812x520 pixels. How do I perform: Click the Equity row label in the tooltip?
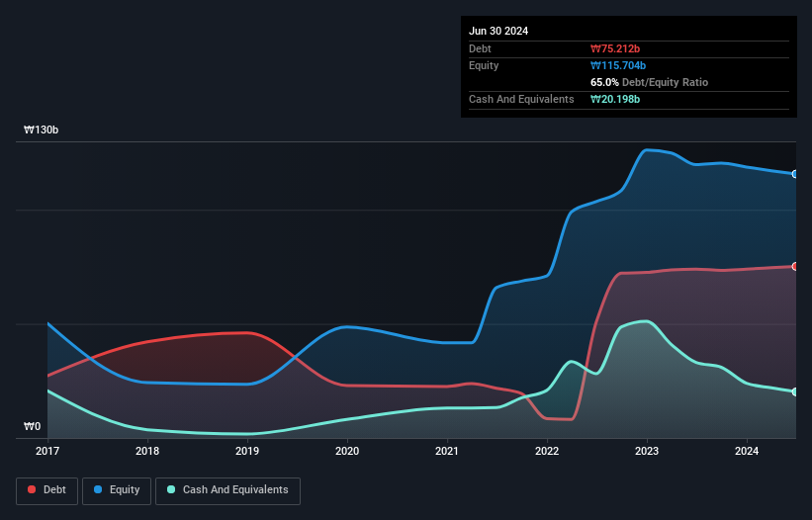tap(484, 65)
